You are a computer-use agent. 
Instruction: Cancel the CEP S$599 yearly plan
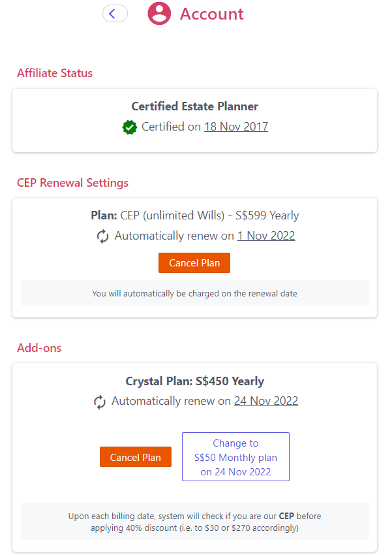click(x=194, y=262)
